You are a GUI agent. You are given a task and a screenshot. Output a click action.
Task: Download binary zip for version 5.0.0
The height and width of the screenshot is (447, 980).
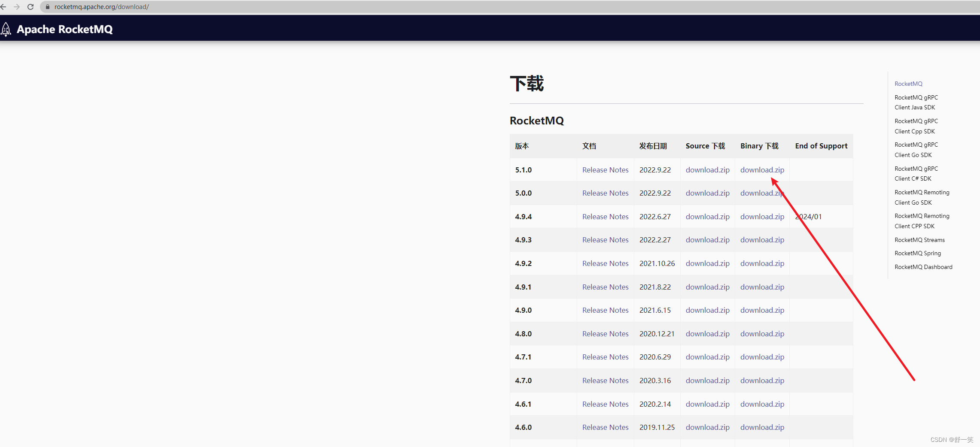[762, 193]
